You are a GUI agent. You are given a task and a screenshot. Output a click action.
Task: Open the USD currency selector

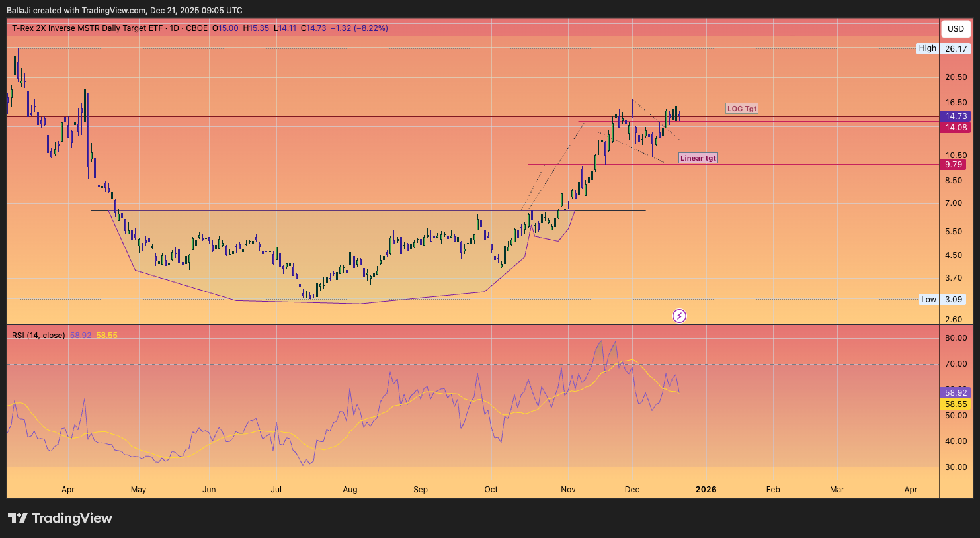pyautogui.click(x=956, y=28)
